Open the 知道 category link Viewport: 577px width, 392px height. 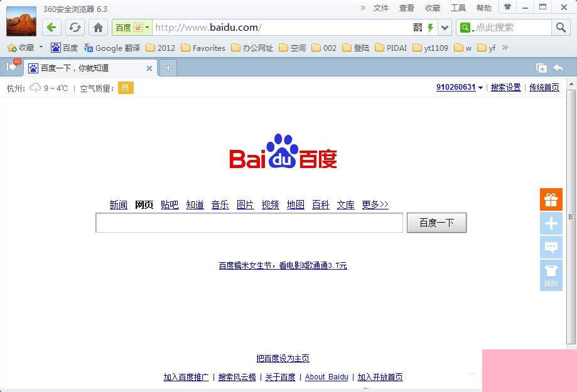click(x=195, y=204)
